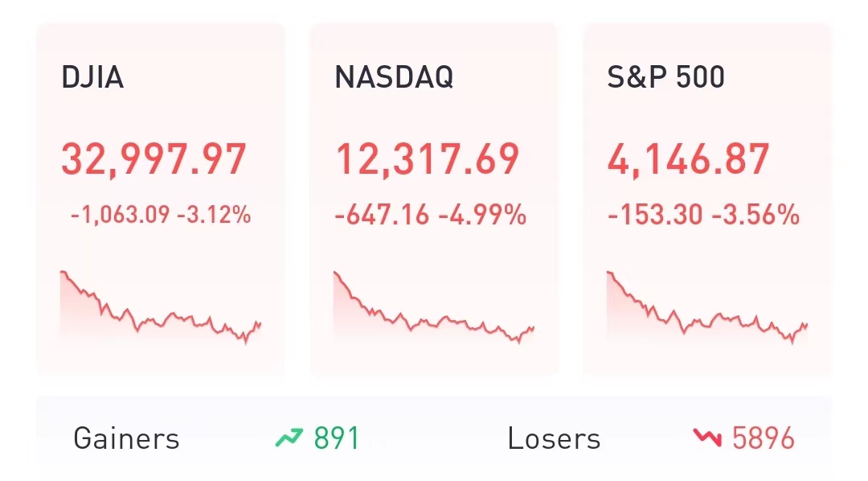Click S&P 500 change -153.30 -3.56%
The height and width of the screenshot is (481, 868).
pos(703,216)
